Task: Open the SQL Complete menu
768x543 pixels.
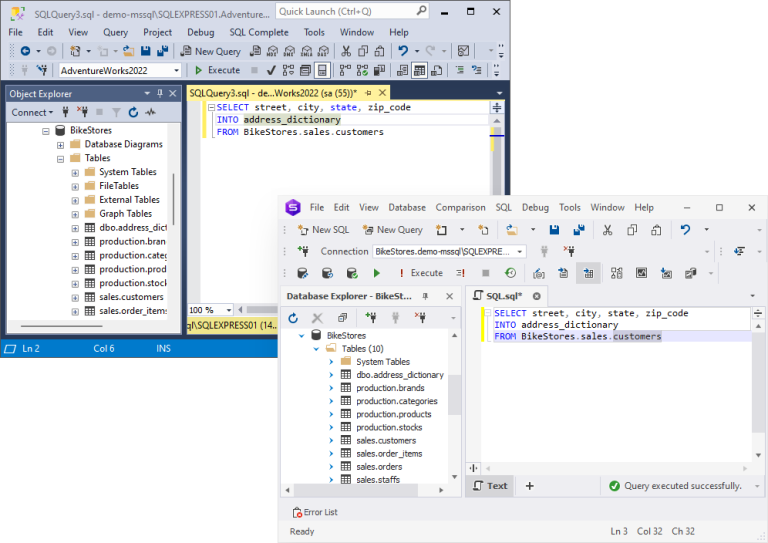Action: [x=259, y=32]
